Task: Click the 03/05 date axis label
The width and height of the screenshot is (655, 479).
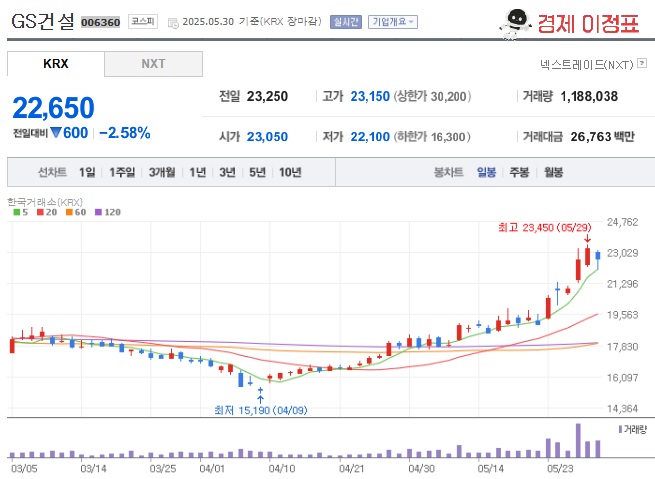Action: pos(24,469)
